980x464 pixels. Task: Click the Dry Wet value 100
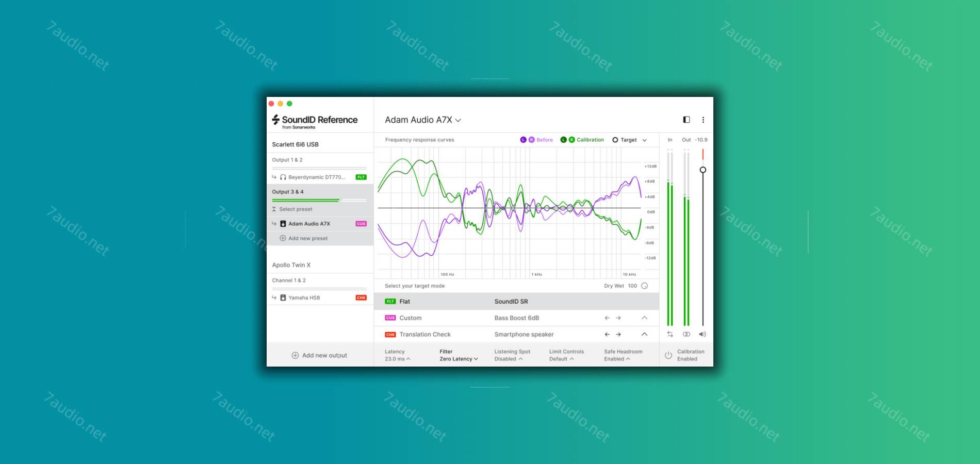[x=632, y=286]
